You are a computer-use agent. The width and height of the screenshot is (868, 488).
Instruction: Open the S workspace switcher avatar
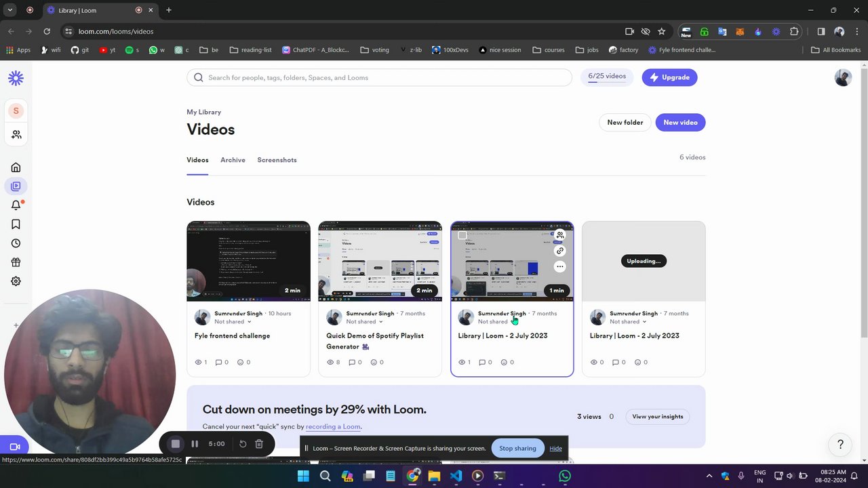click(16, 110)
